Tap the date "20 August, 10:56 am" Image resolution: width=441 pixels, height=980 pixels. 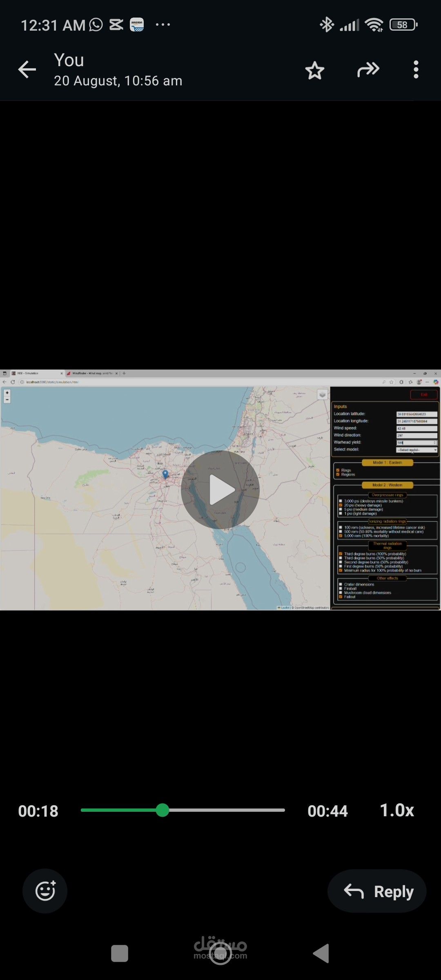point(118,81)
